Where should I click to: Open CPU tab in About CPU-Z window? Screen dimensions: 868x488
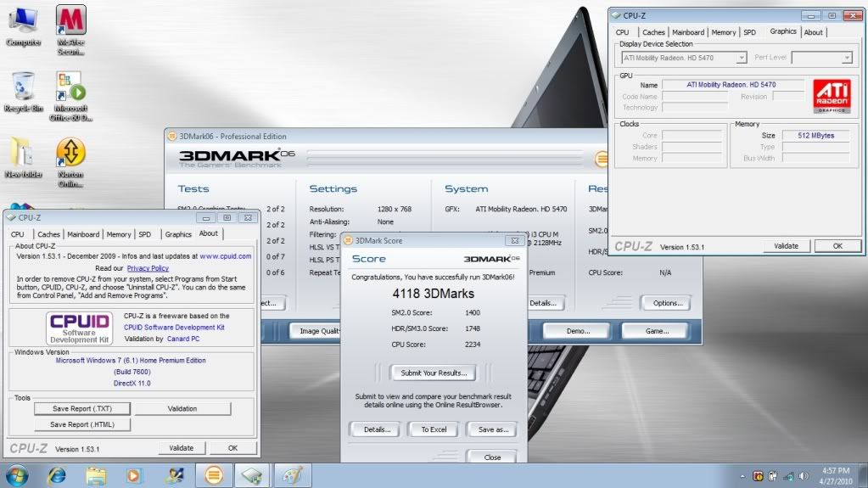tap(17, 234)
